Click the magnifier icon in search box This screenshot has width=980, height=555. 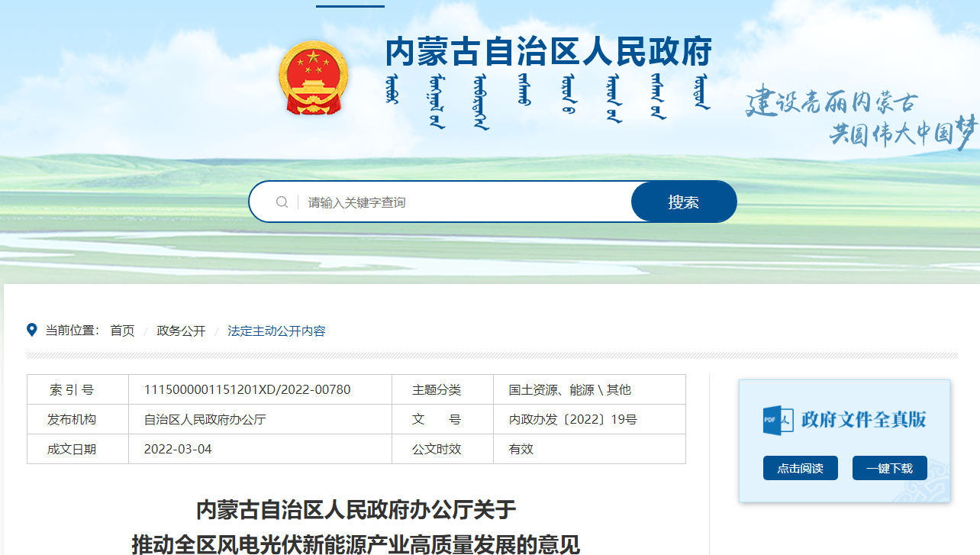coord(282,202)
